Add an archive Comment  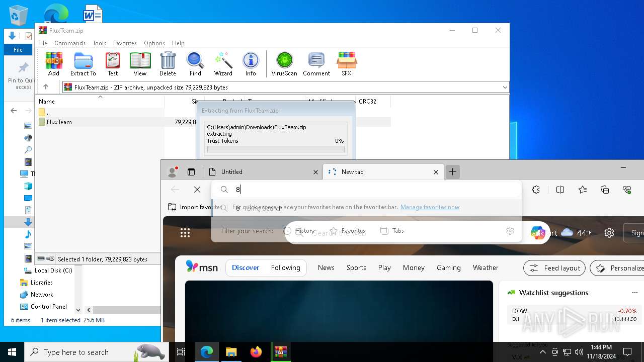coord(316,64)
